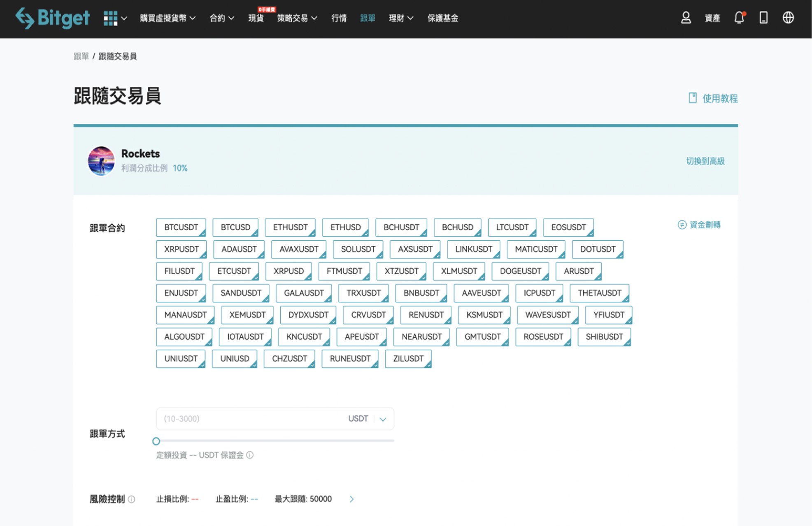Click the mobile app download icon
Screen dimensions: 812x526
coord(763,18)
